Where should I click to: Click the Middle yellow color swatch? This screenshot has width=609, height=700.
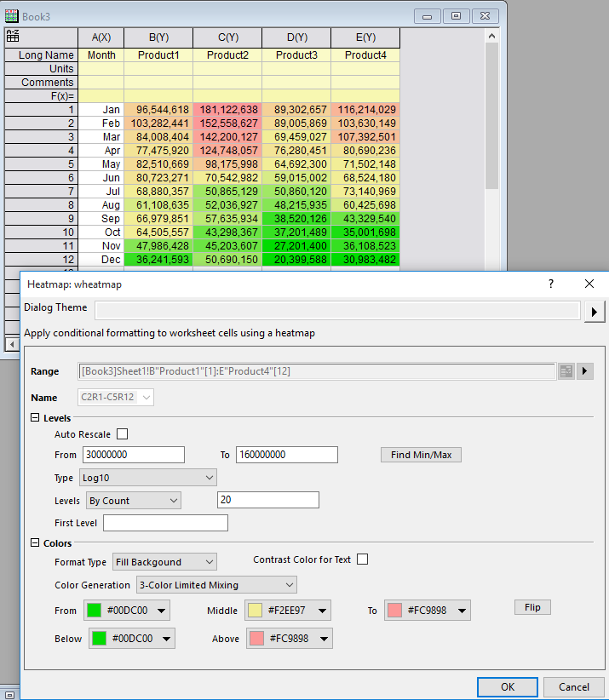coord(255,611)
